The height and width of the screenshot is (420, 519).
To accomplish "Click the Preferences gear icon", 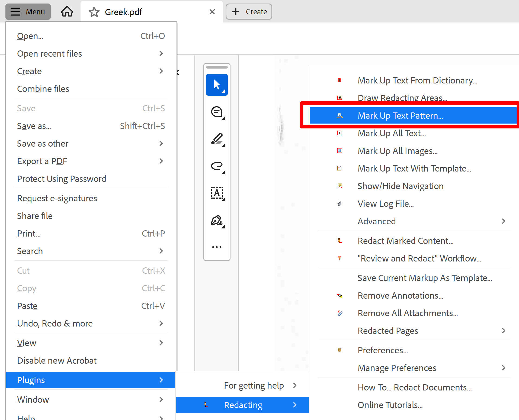I will pyautogui.click(x=339, y=350).
